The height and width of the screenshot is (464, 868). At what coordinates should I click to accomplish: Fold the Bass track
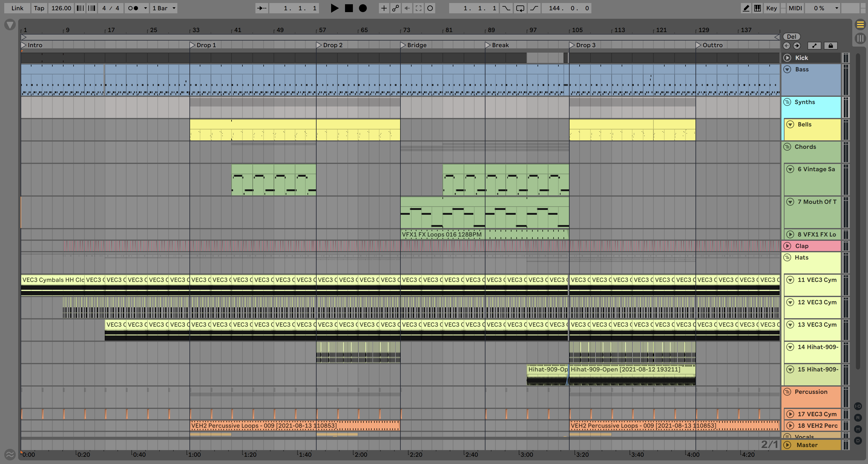(787, 69)
